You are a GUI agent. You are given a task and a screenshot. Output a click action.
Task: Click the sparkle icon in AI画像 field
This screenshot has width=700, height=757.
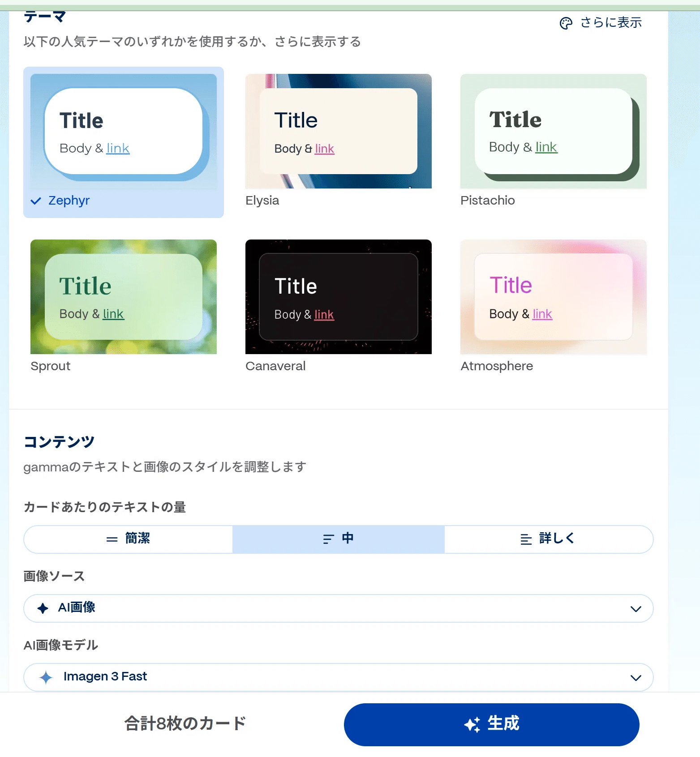[43, 608]
